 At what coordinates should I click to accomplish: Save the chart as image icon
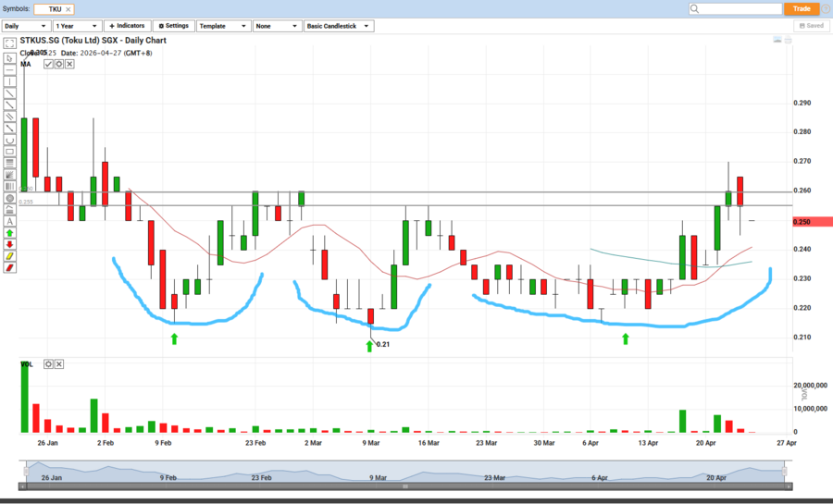pyautogui.click(x=778, y=42)
